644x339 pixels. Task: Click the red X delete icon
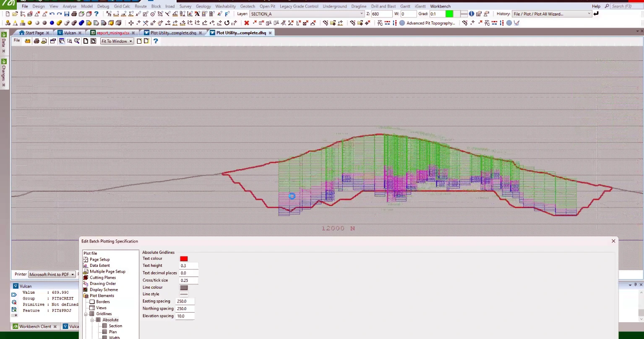point(247,23)
